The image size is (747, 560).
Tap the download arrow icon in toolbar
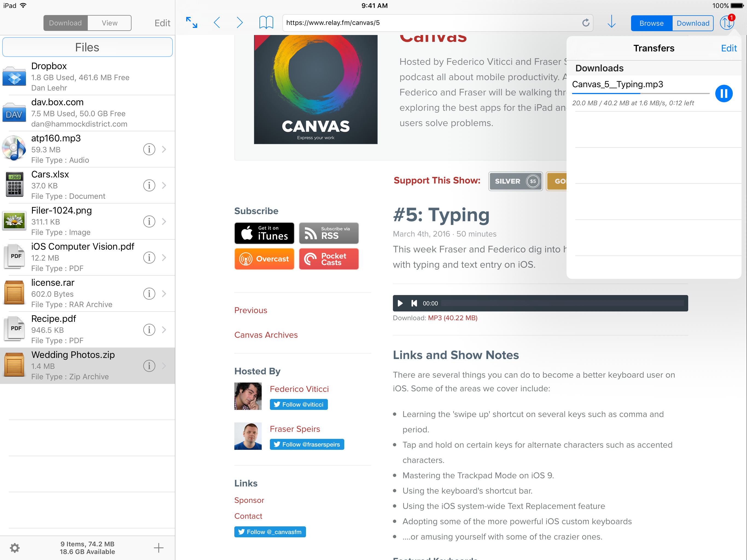tap(611, 22)
